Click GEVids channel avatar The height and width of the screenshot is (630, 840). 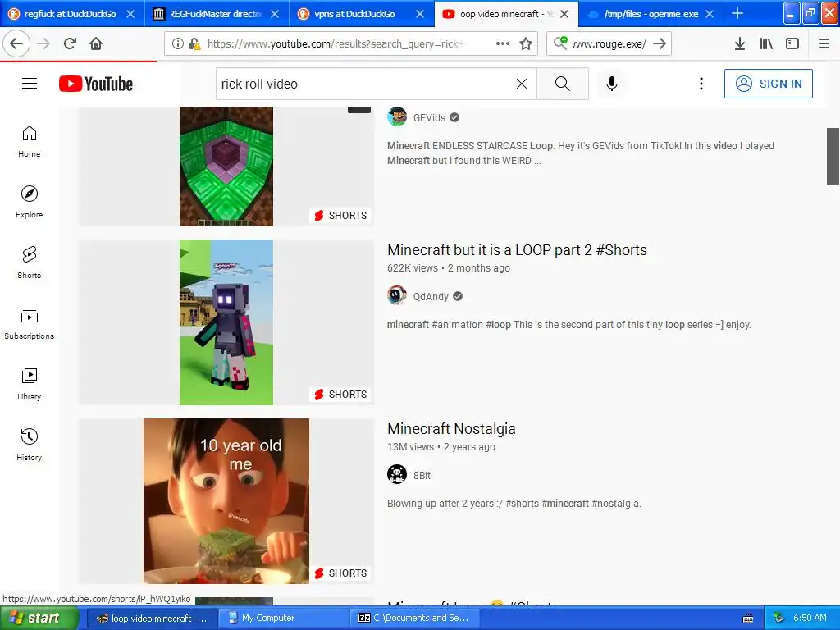click(397, 116)
